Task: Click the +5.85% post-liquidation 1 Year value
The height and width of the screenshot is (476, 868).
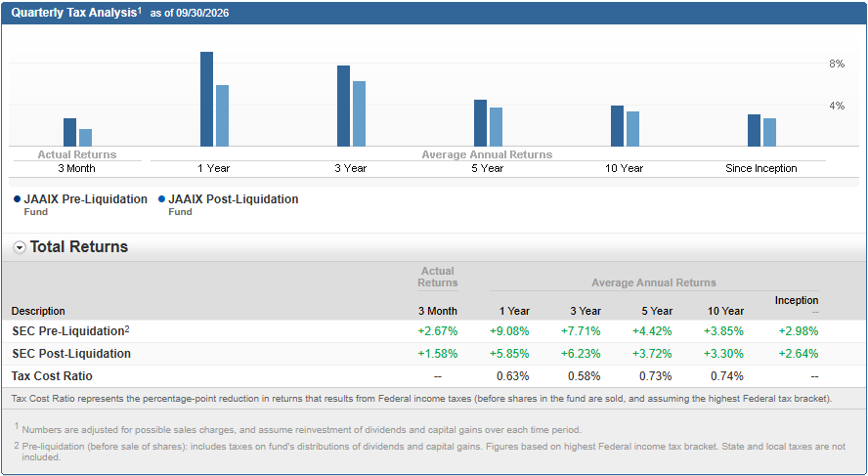Action: click(509, 354)
